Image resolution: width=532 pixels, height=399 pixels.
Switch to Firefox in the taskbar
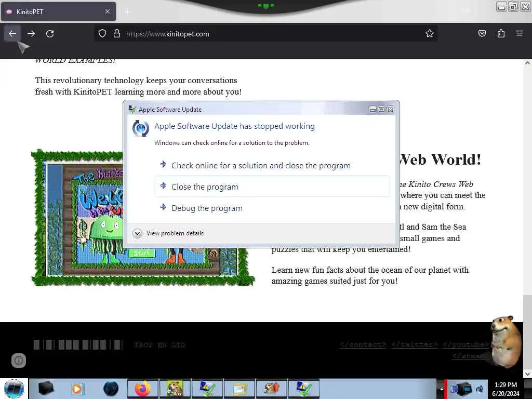143,389
